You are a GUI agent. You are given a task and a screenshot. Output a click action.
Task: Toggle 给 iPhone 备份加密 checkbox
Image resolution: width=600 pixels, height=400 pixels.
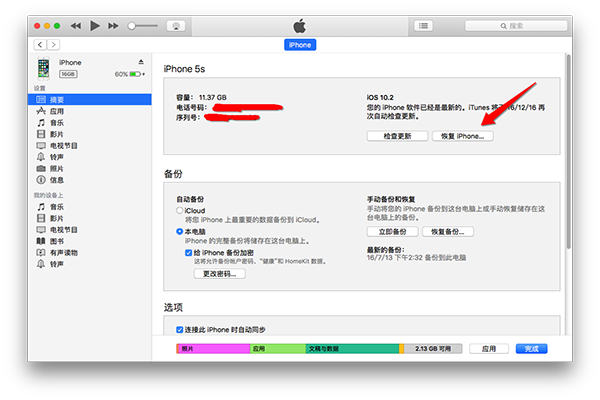coord(188,253)
